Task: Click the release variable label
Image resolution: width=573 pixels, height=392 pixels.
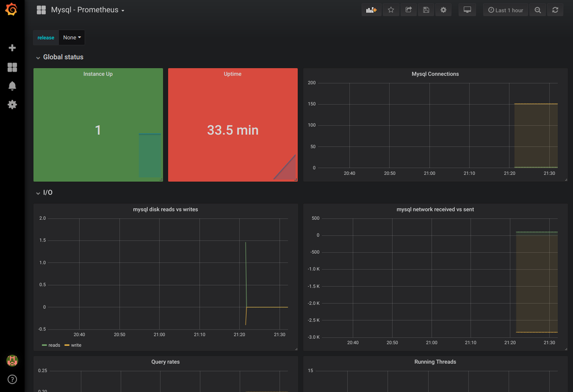Action: [x=46, y=37]
